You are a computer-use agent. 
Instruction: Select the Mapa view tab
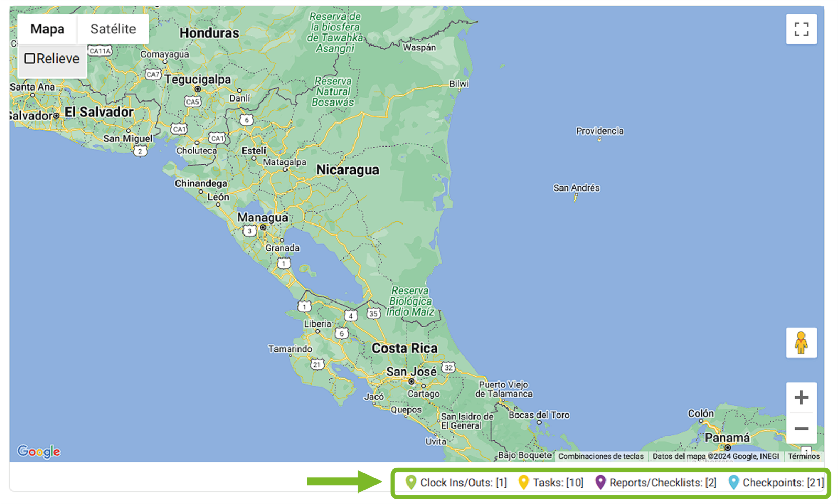click(47, 29)
